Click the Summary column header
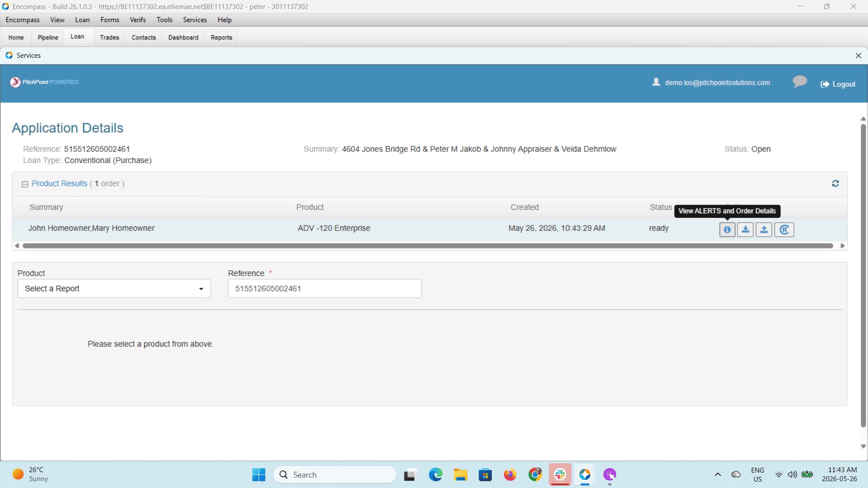Screen dimensions: 868x488 point(46,207)
